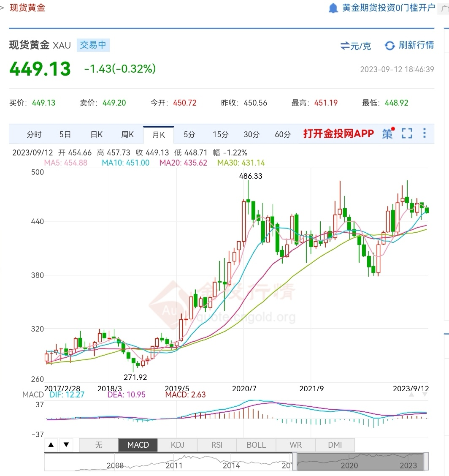Click the 刷新行情 refresh icon
This screenshot has width=449, height=476.
click(390, 46)
